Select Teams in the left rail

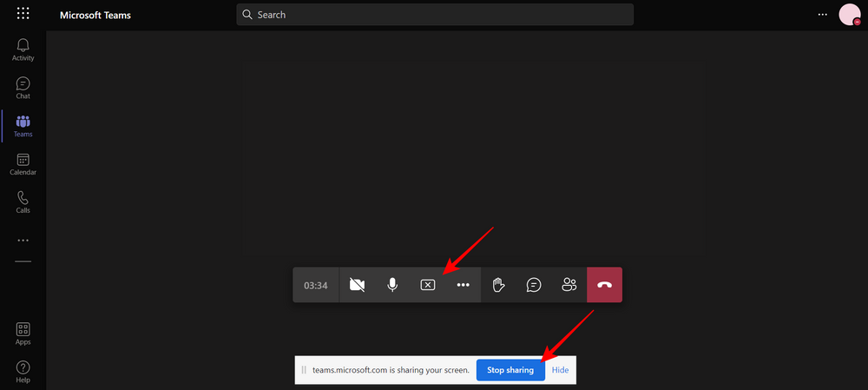(x=23, y=126)
